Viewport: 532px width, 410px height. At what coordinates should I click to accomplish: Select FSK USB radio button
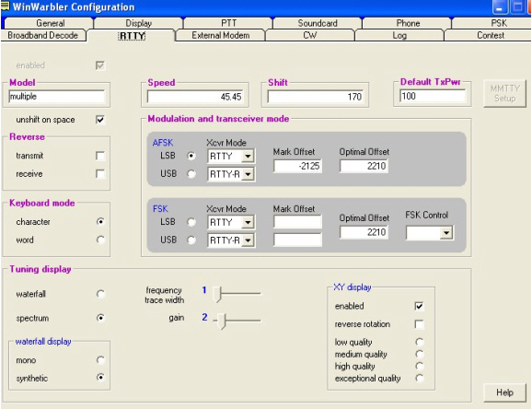tap(191, 240)
